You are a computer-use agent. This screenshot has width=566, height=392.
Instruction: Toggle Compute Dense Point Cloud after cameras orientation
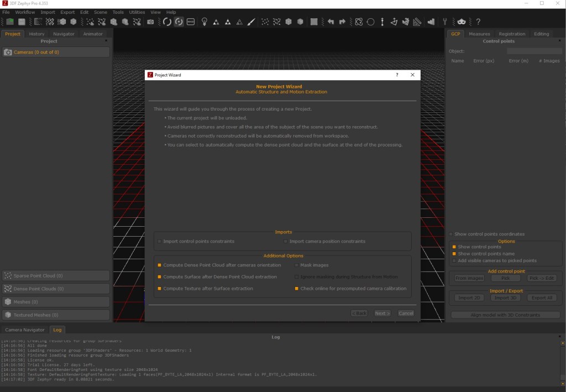click(x=159, y=265)
